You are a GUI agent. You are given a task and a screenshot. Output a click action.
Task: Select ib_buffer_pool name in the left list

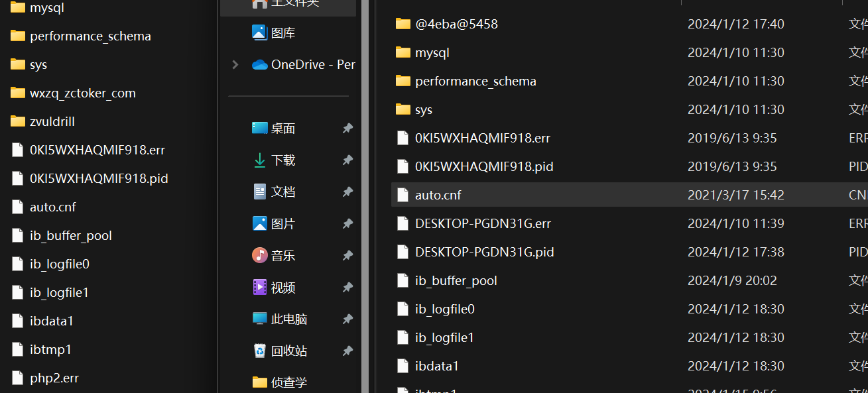71,235
